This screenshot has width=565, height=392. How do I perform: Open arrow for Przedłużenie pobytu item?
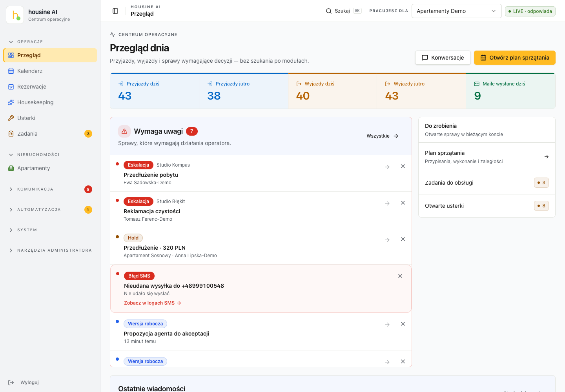387,167
